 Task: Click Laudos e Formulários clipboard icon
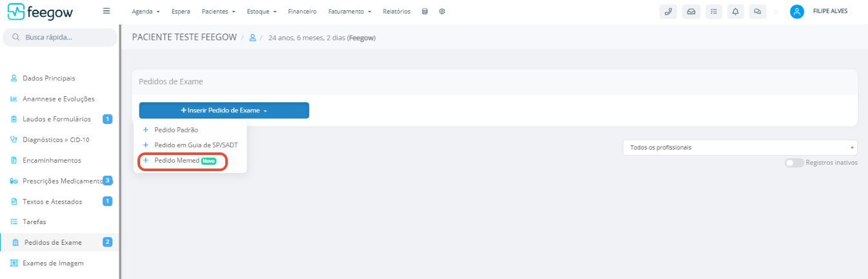14,119
